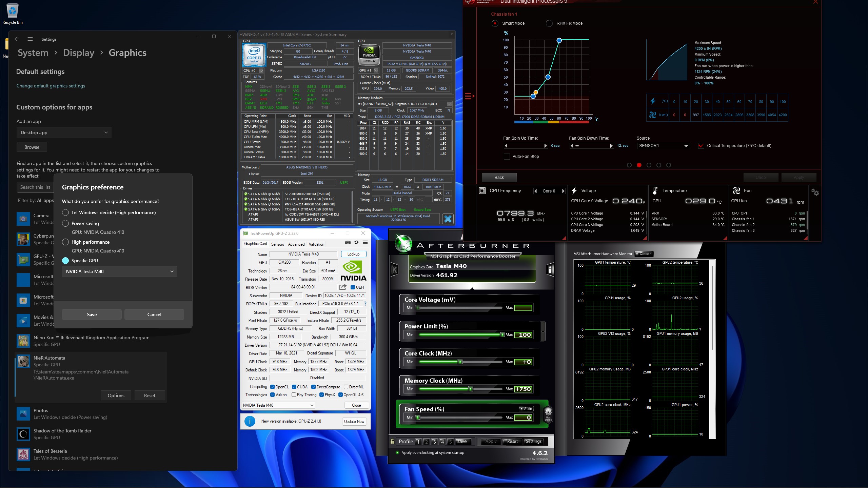
Task: Switch to the Sensors tab in GPU-Z
Action: [277, 244]
